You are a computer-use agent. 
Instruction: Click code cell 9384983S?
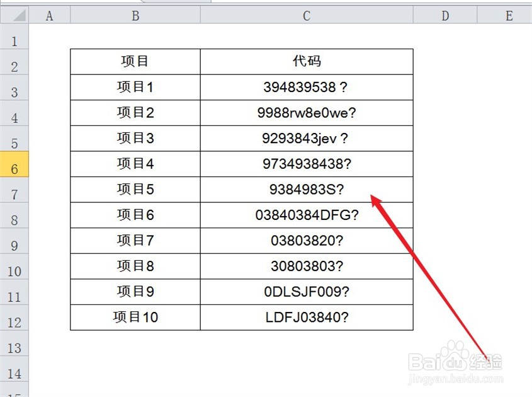click(x=307, y=190)
